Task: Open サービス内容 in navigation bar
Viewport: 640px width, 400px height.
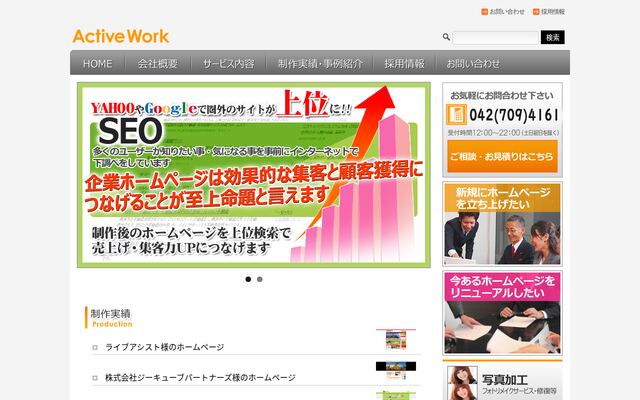Action: [228, 64]
